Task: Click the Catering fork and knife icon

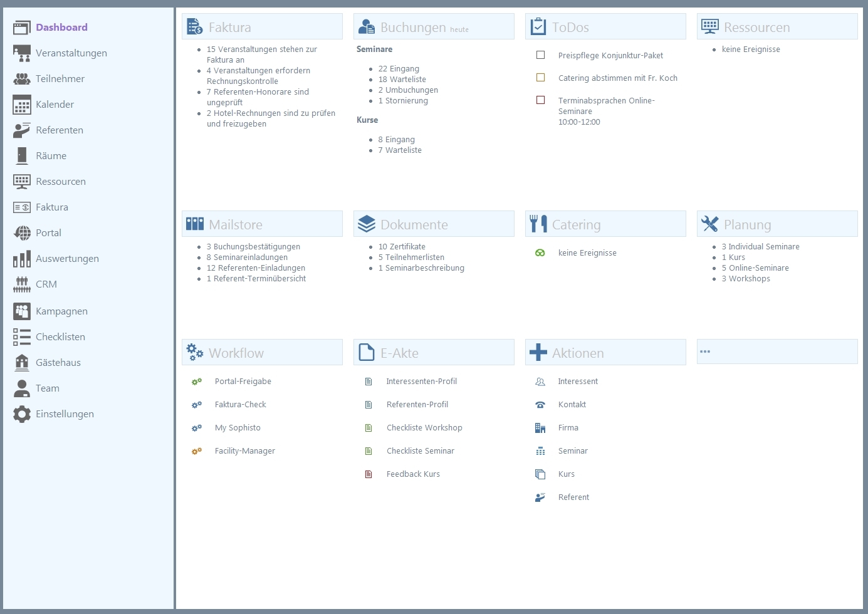Action: click(x=538, y=224)
